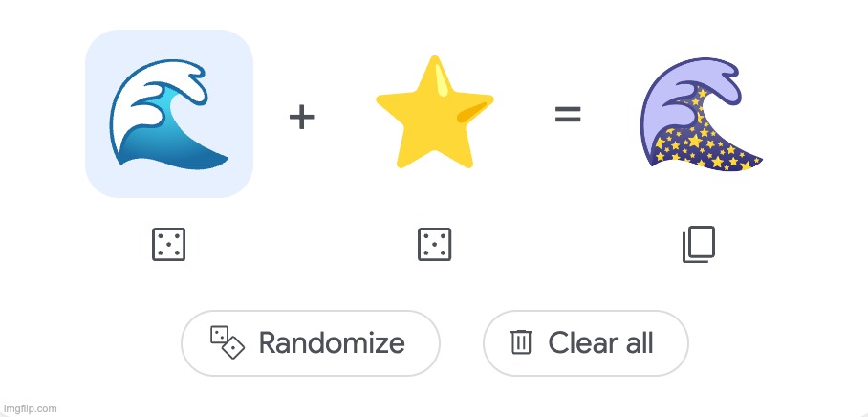Randomize the star emoji using the dice below it
This screenshot has width=868, height=417.
[x=435, y=244]
